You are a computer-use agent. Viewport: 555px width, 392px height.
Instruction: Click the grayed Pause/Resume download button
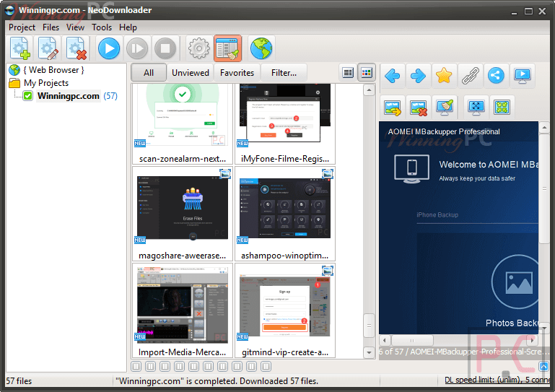coord(137,48)
